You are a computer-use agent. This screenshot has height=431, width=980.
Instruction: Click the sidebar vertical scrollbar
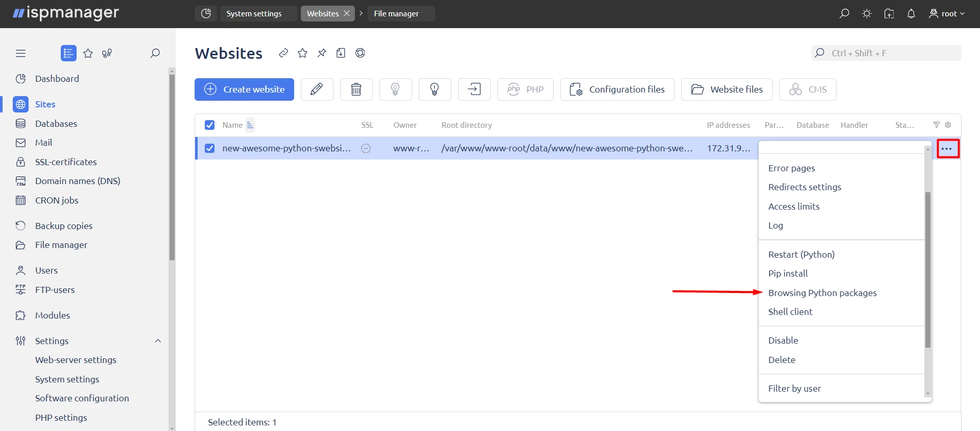pyautogui.click(x=172, y=168)
